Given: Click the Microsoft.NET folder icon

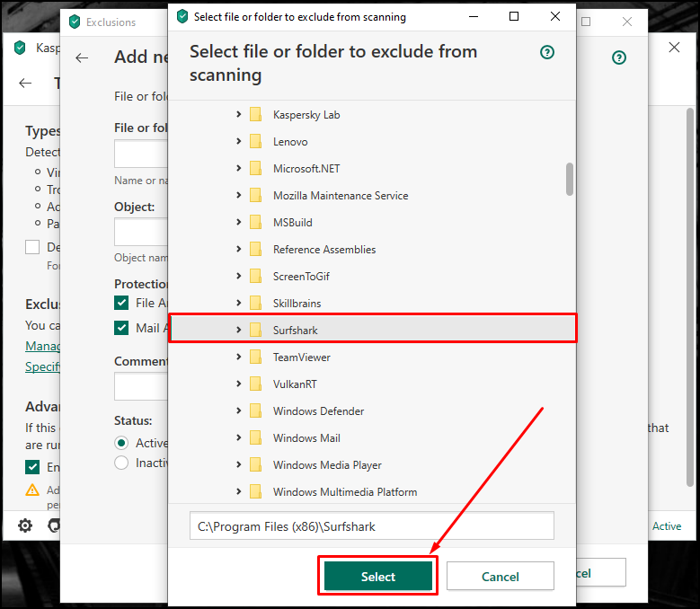Looking at the screenshot, I should pyautogui.click(x=255, y=168).
